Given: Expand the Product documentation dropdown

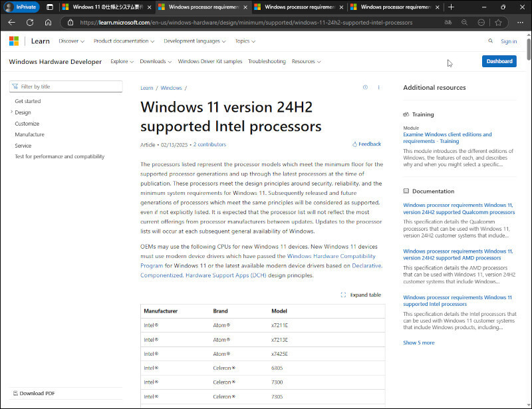Looking at the screenshot, I should pyautogui.click(x=124, y=41).
